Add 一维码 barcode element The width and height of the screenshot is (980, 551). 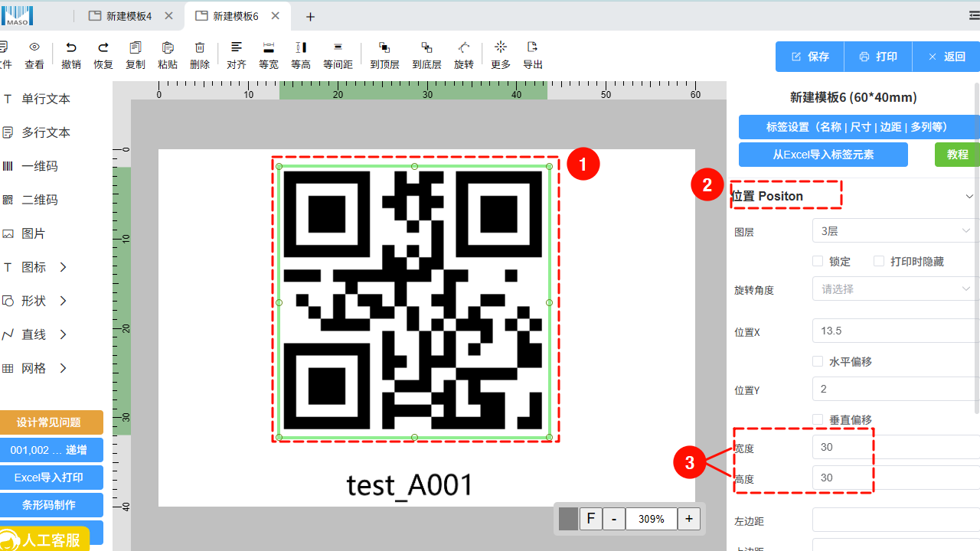click(x=40, y=166)
